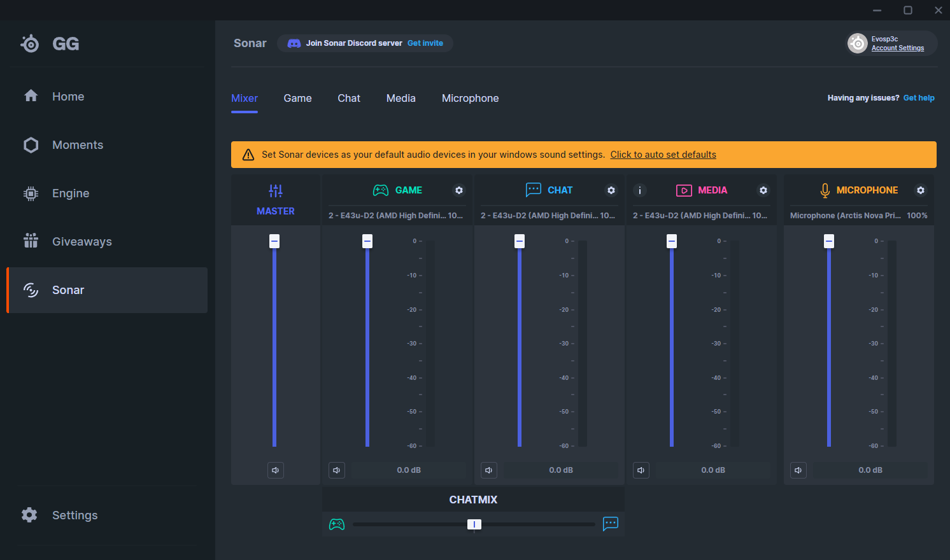Click the Media volume slider handle
950x560 pixels.
click(672, 241)
